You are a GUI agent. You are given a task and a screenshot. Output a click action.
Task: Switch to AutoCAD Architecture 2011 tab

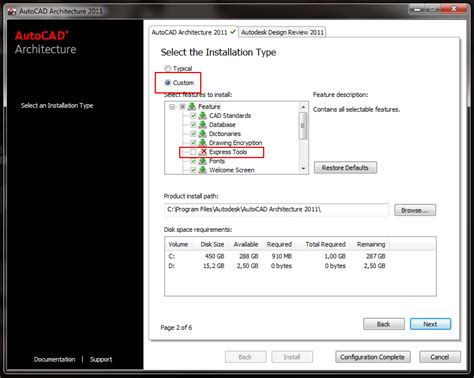click(193, 32)
